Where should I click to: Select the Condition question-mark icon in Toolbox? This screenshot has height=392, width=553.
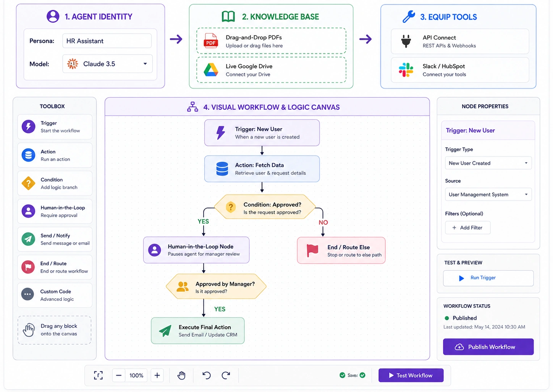coord(28,183)
